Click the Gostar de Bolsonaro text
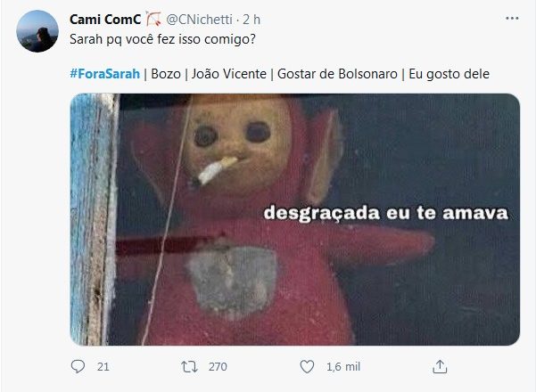Image resolution: width=536 pixels, height=392 pixels. 337,74
